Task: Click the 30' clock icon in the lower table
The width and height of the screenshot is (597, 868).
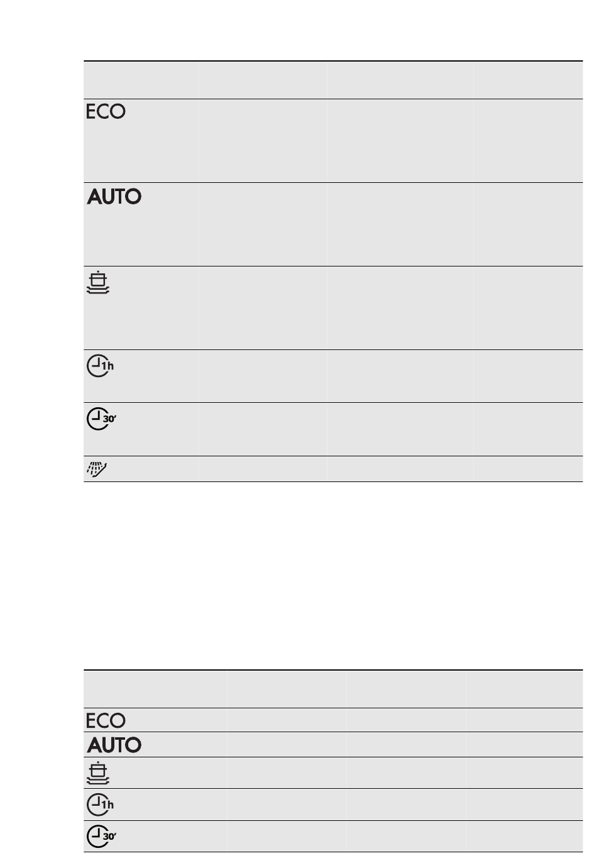Action: click(101, 836)
